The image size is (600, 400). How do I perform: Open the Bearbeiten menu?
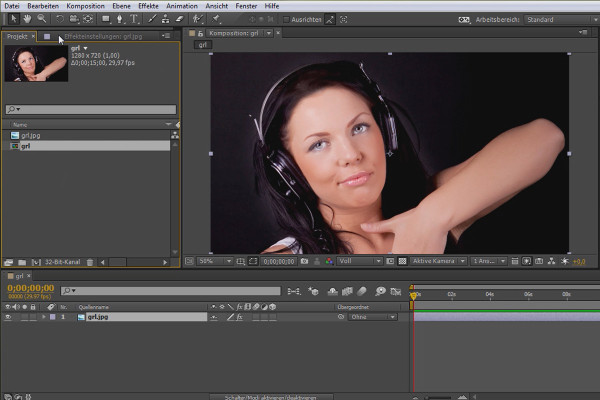click(43, 6)
